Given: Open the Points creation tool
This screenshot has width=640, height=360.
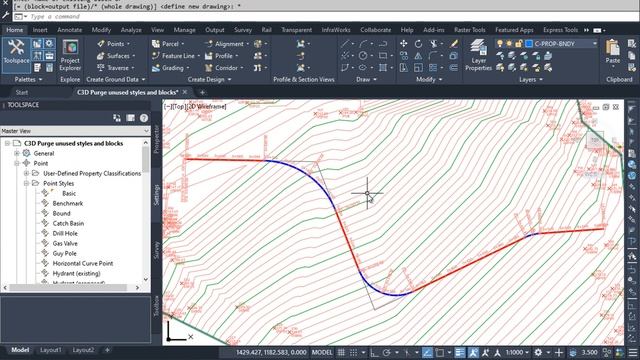Looking at the screenshot, I should coord(113,44).
